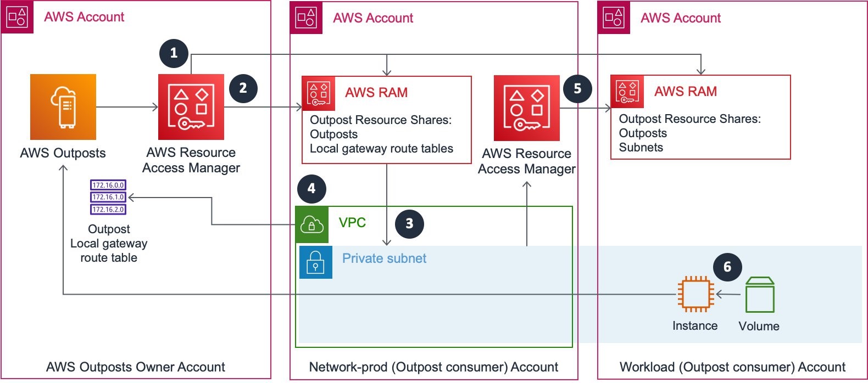This screenshot has height=383, width=868.
Task: Click the "Network-prod (Outpost consumer) Account" caption
Action: tap(433, 367)
